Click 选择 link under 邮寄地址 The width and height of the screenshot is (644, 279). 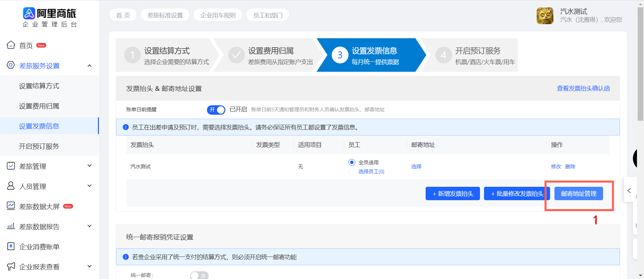coord(416,166)
